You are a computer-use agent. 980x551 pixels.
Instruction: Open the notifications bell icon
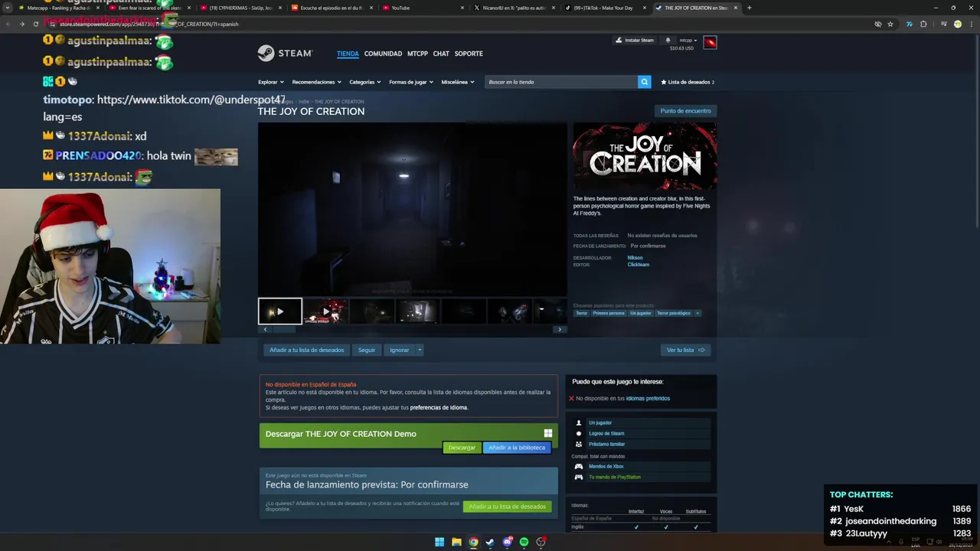point(668,40)
